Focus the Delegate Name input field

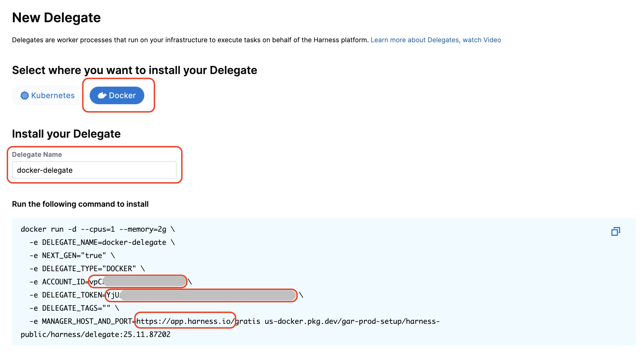94,170
